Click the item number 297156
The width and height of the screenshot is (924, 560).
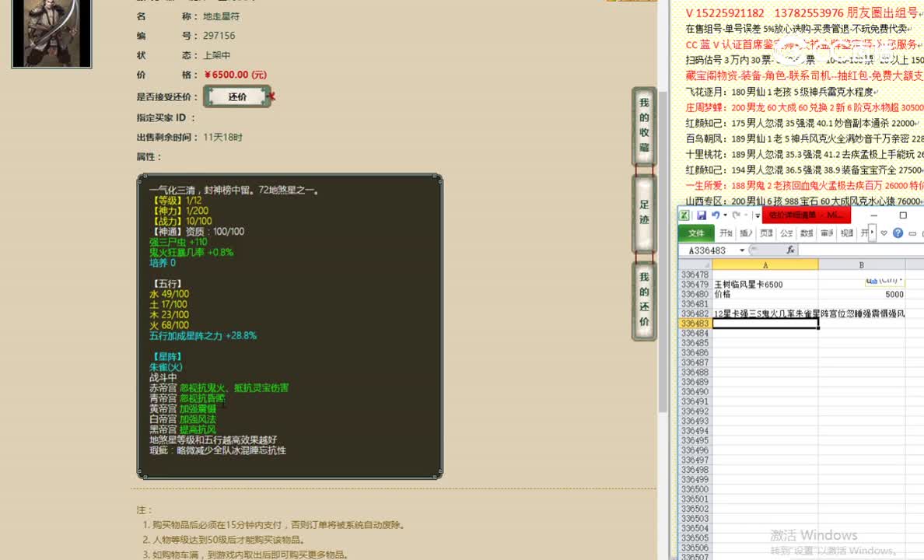pos(219,35)
